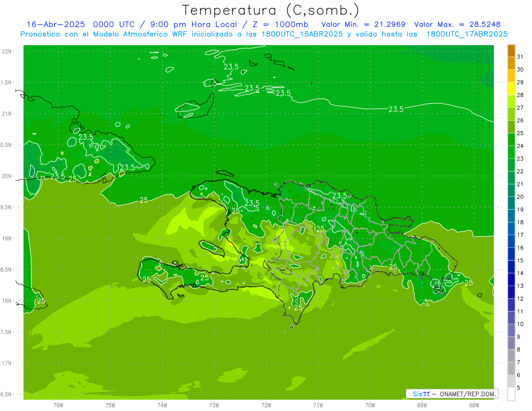Click latitude label "21N"
The width and height of the screenshot is (532, 411).
pyautogui.click(x=7, y=114)
